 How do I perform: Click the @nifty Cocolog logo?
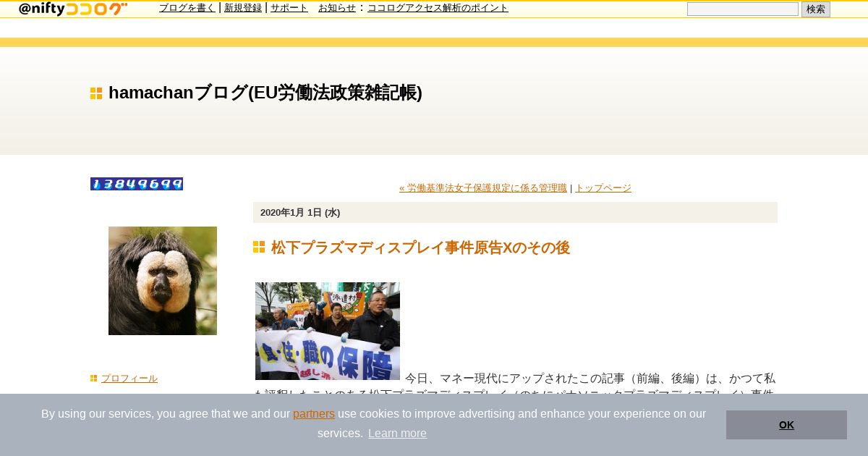point(73,9)
